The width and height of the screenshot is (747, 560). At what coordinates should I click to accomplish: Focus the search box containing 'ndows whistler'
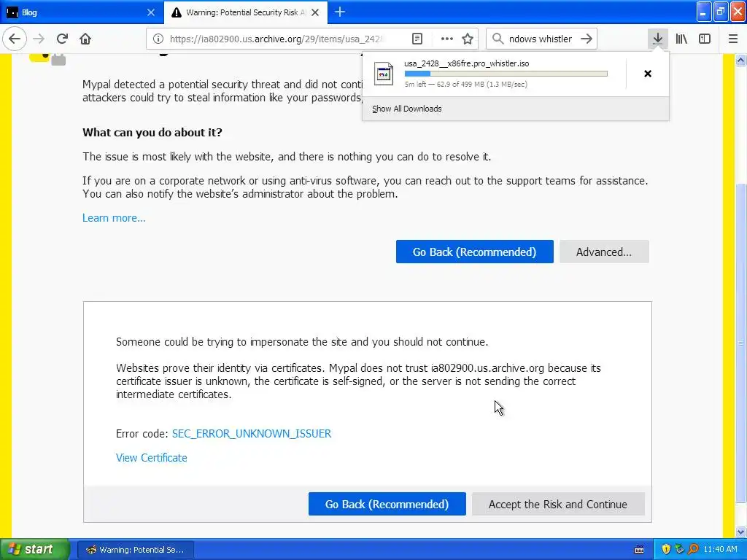tap(541, 39)
